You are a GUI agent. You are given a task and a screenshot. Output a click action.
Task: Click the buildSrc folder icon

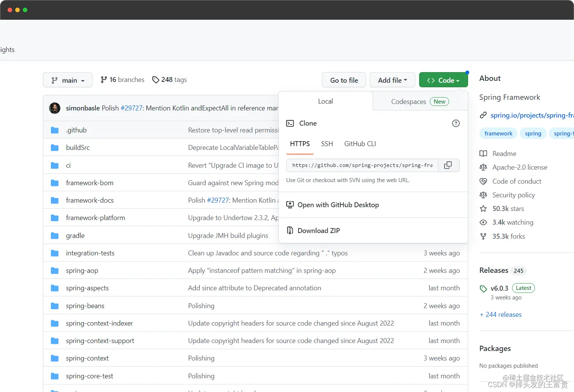pos(55,148)
